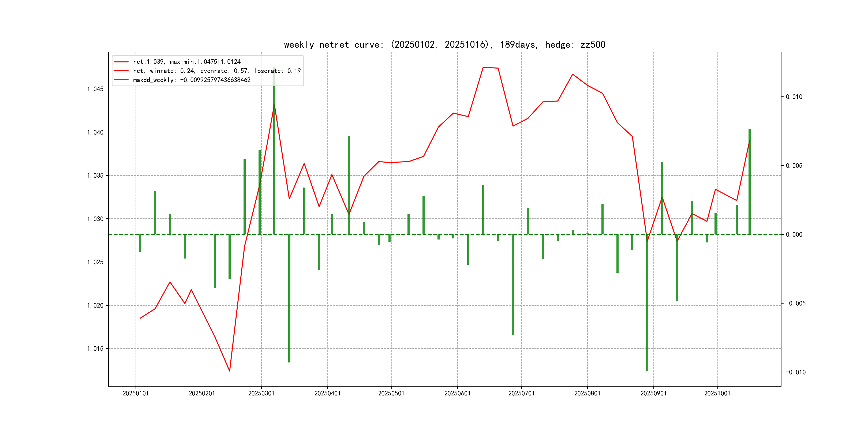Click the 20251001 x-axis tick label

[717, 393]
